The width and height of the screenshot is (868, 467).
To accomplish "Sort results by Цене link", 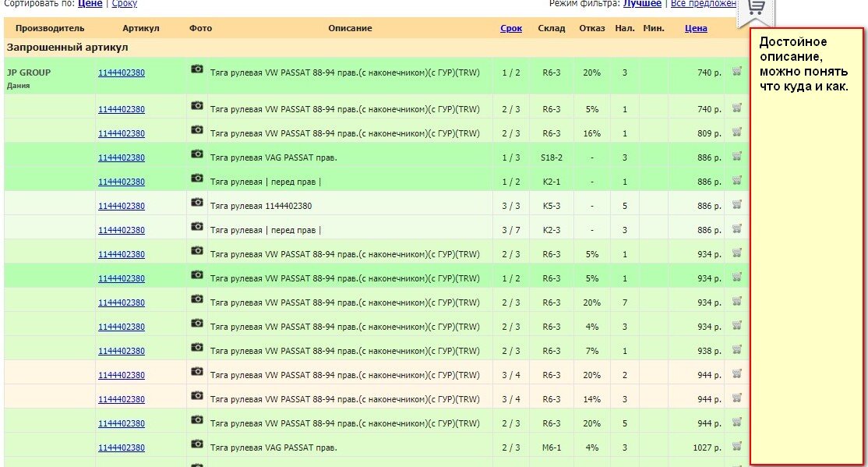I will pyautogui.click(x=90, y=3).
